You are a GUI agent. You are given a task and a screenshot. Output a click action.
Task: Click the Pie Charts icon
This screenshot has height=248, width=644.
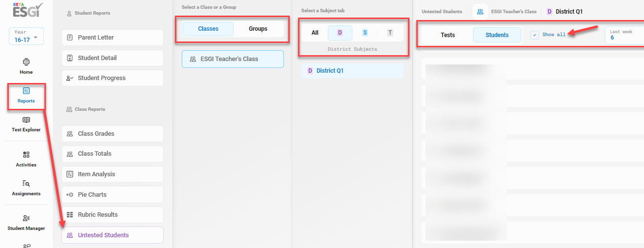70,194
